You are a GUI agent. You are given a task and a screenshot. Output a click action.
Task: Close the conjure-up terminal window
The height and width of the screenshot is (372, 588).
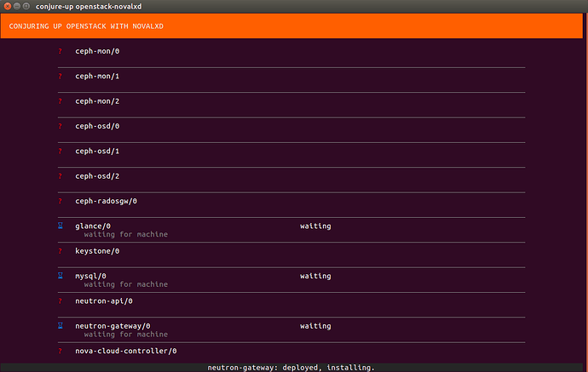(8, 6)
